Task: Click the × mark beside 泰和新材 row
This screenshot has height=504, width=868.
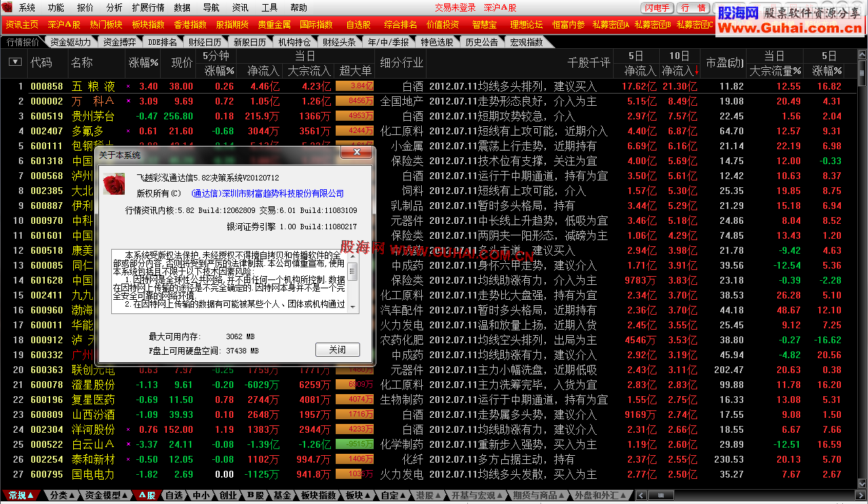Action: coord(128,459)
